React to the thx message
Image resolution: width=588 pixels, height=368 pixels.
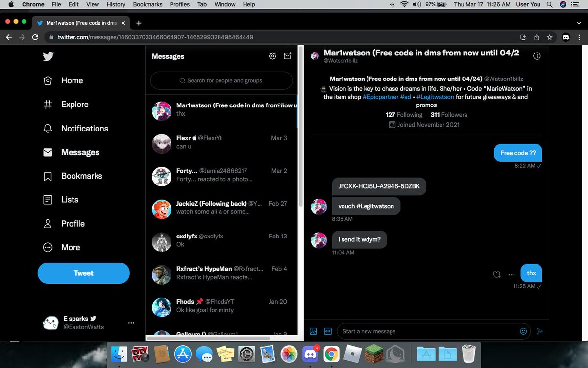pos(496,274)
